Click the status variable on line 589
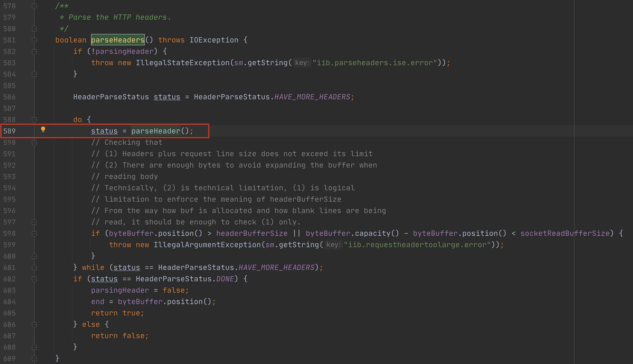This screenshot has width=633, height=364. pyautogui.click(x=104, y=131)
